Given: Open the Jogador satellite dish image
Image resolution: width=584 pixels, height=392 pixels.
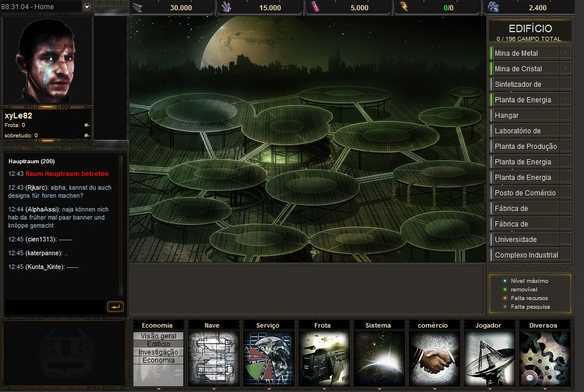Looking at the screenshot, I should pyautogui.click(x=489, y=359).
